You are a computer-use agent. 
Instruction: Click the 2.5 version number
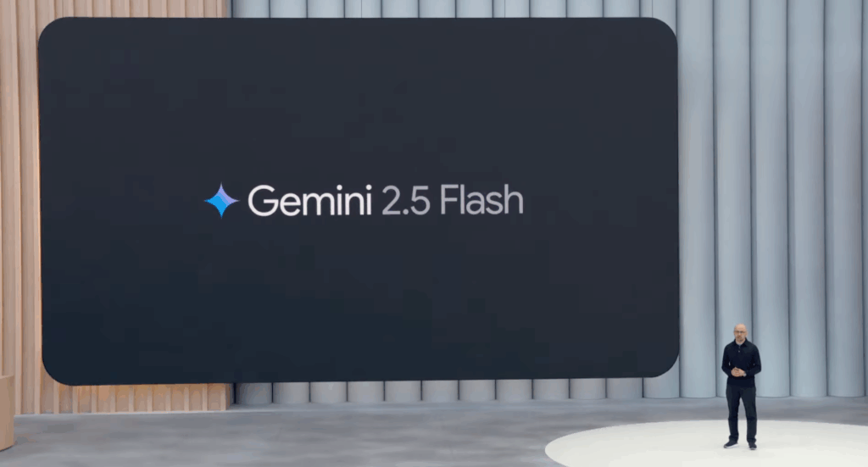pos(405,200)
